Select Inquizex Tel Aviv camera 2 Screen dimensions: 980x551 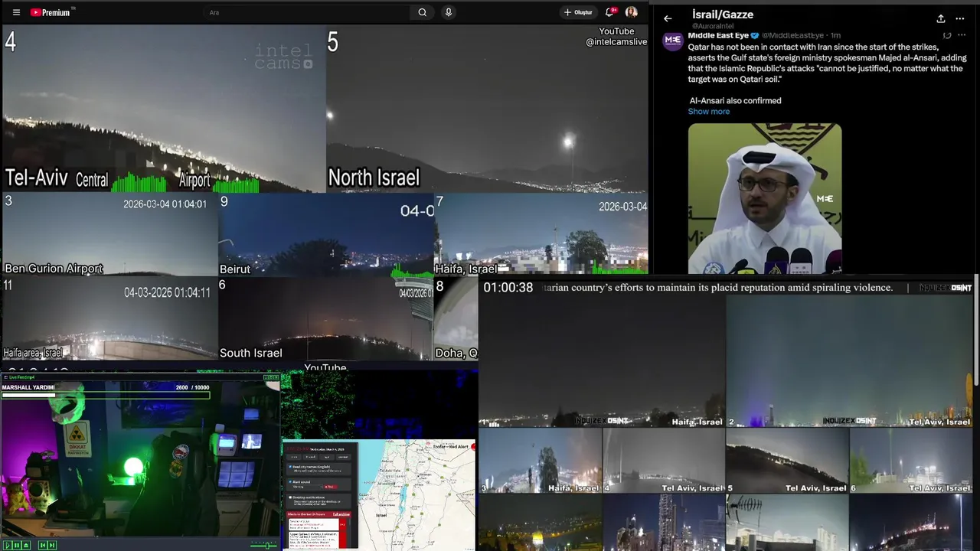(850, 361)
